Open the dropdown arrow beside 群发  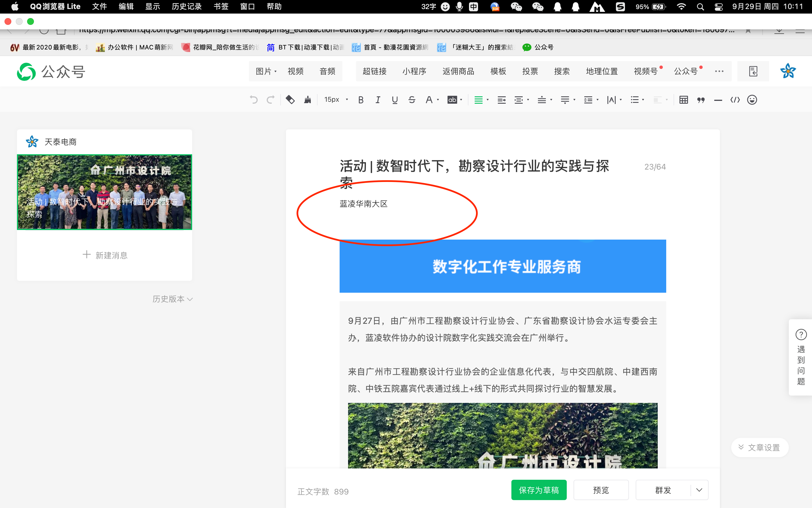click(x=699, y=490)
